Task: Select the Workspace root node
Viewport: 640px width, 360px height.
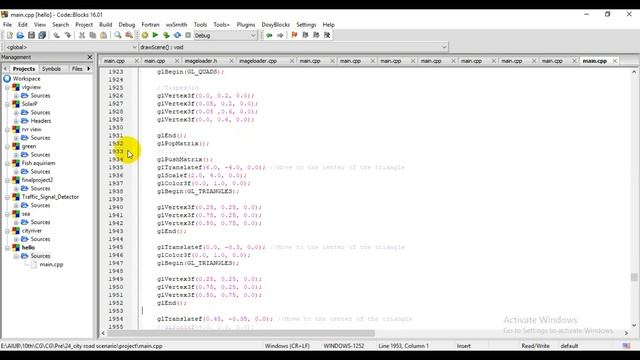Action: [26, 79]
